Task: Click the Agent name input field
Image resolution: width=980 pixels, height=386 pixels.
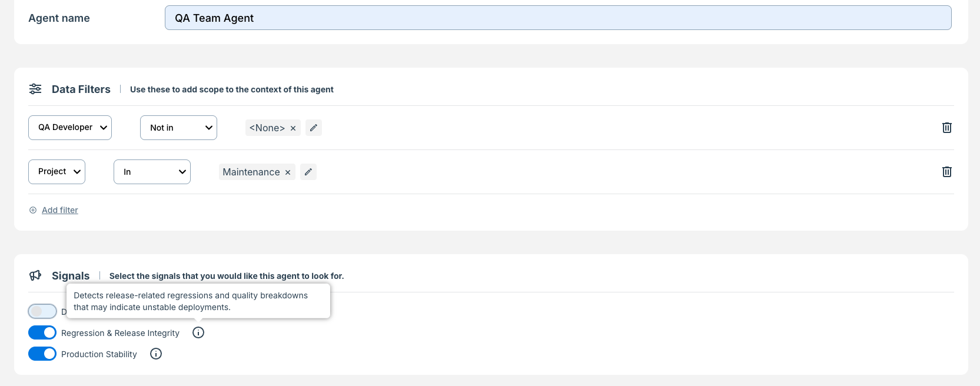Action: point(558,18)
